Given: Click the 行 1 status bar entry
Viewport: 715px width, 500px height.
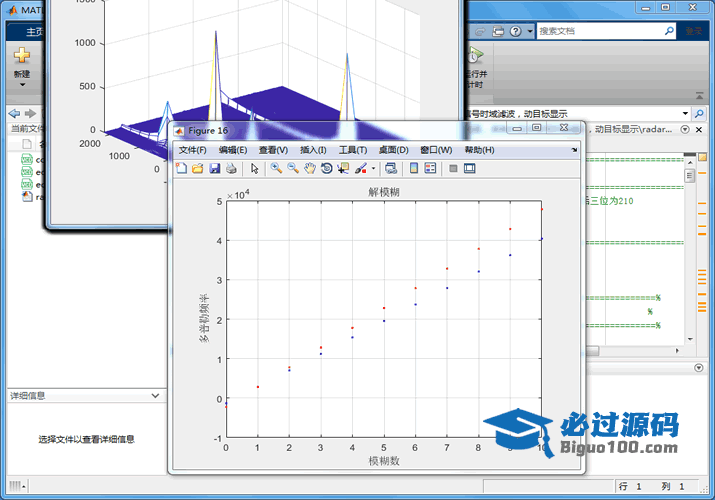Looking at the screenshot, I should (630, 487).
